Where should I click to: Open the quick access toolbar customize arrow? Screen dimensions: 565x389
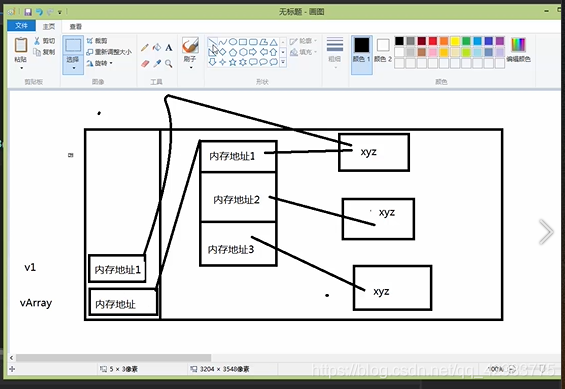[59, 13]
